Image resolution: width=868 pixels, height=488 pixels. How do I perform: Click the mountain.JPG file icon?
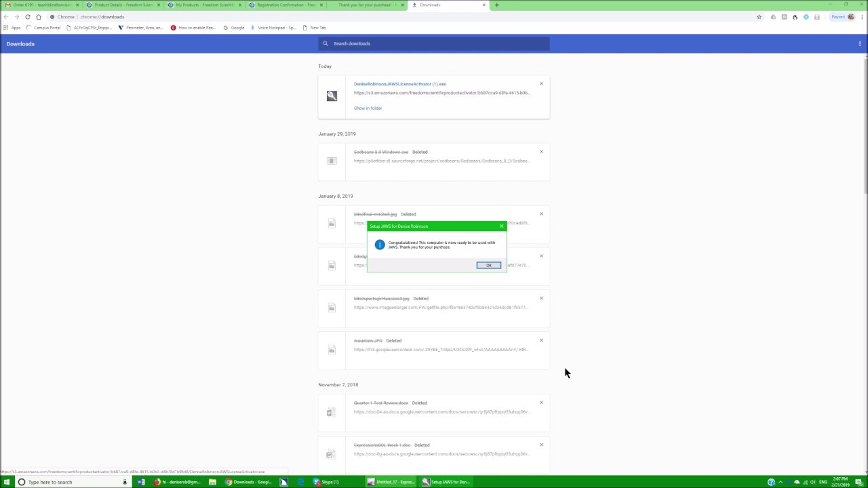[332, 350]
